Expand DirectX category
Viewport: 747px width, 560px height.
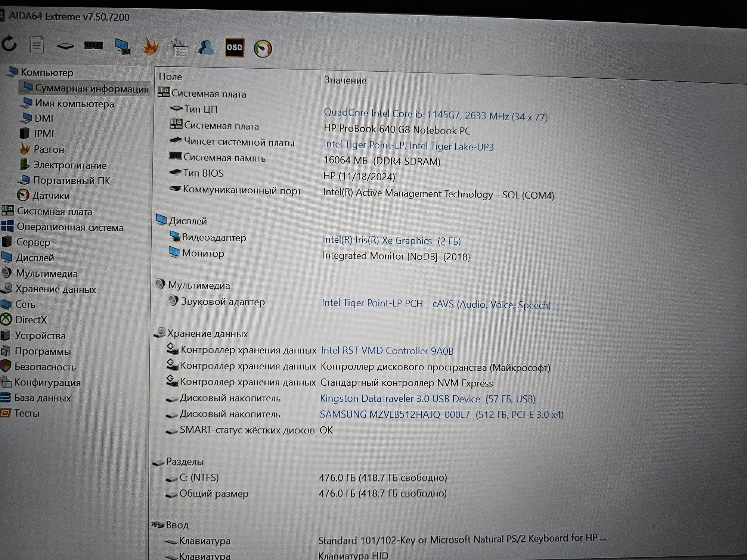tap(31, 320)
